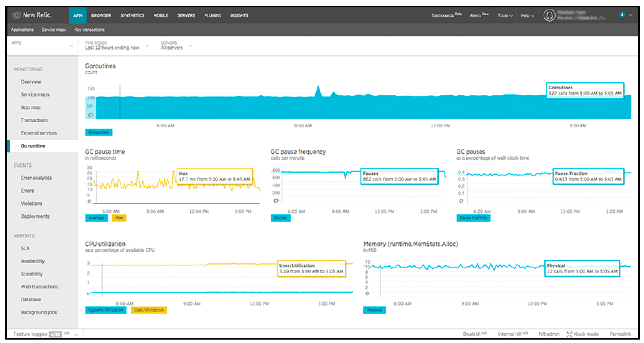Open the Insights tab
644x343 pixels.
pos(239,16)
